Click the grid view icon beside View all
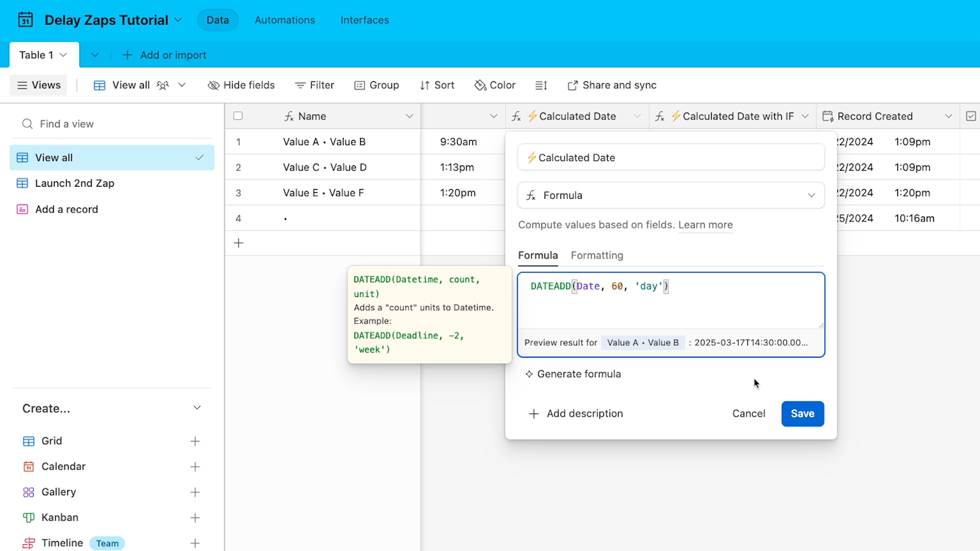Viewport: 980px width, 551px height. (x=99, y=86)
